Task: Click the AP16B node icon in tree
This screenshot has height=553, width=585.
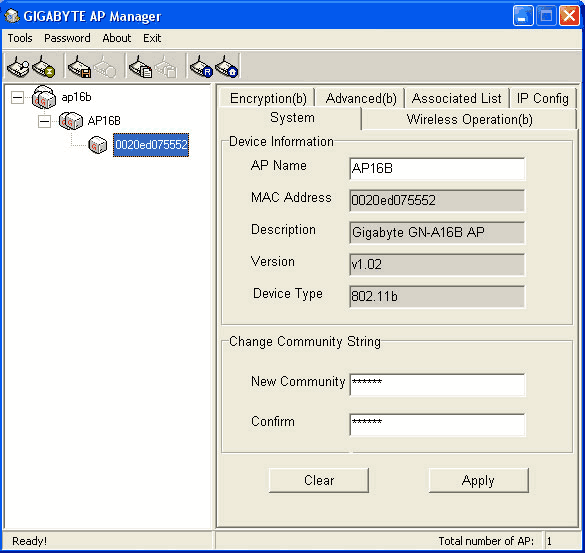Action: point(71,121)
